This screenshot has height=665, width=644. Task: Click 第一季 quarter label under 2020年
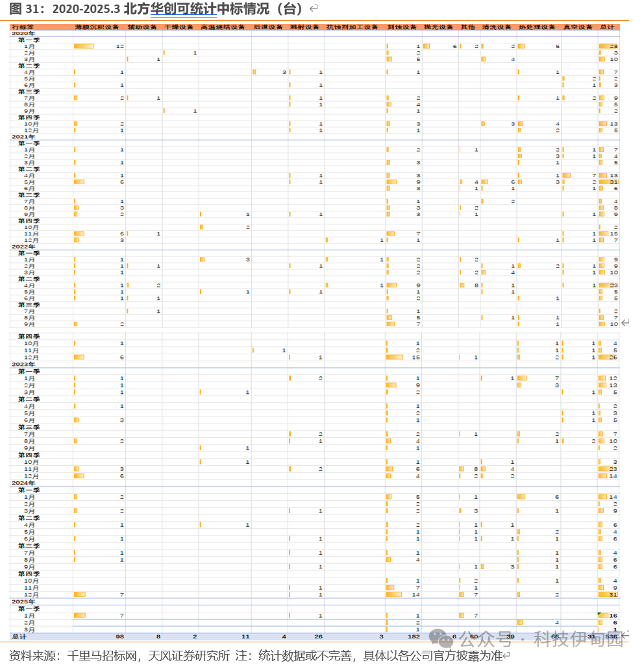29,40
